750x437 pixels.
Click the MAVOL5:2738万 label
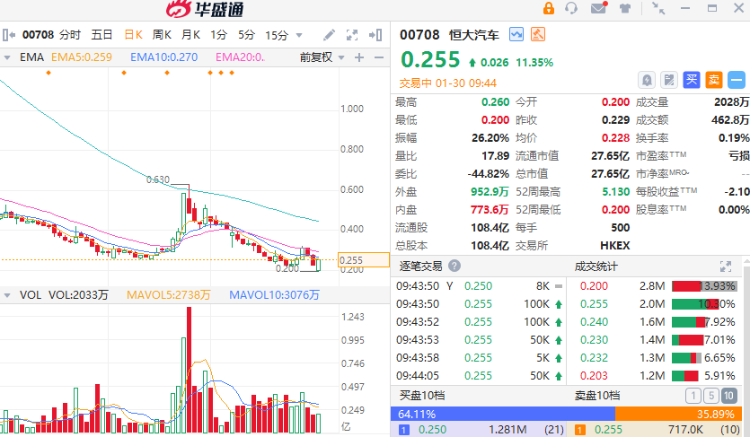168,295
